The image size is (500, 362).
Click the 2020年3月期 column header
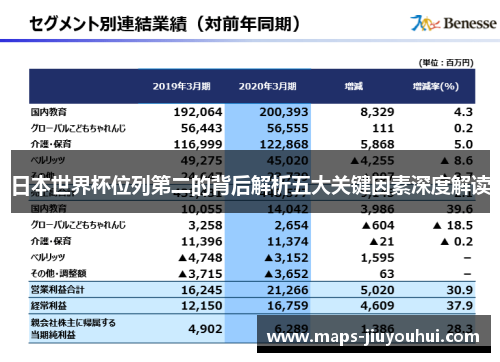[x=267, y=86]
